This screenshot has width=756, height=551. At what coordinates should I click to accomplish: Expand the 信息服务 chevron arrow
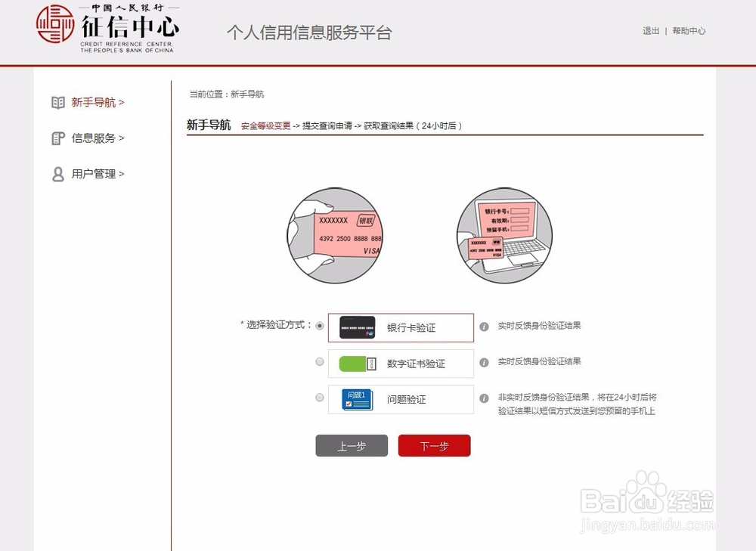coord(121,138)
